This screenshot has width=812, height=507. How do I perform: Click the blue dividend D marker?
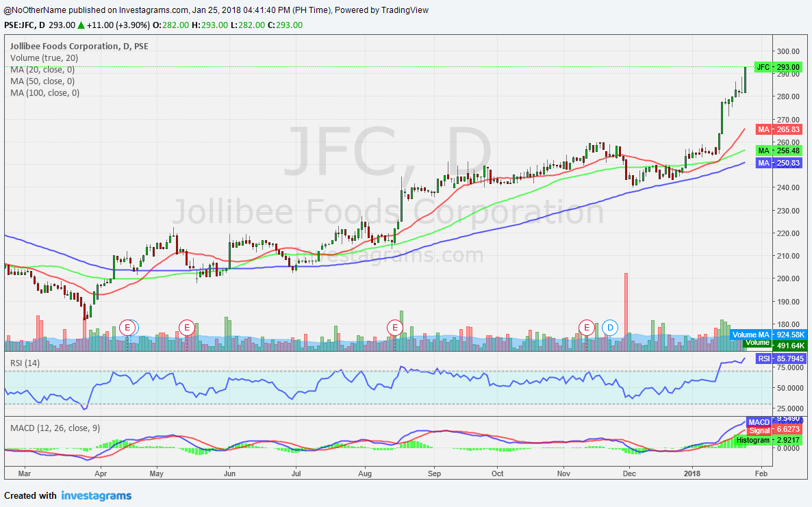[x=611, y=328]
